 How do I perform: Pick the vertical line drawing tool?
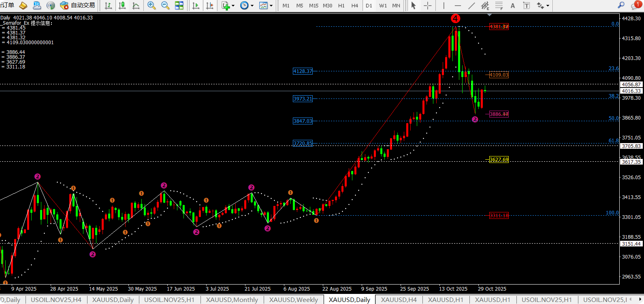click(444, 6)
